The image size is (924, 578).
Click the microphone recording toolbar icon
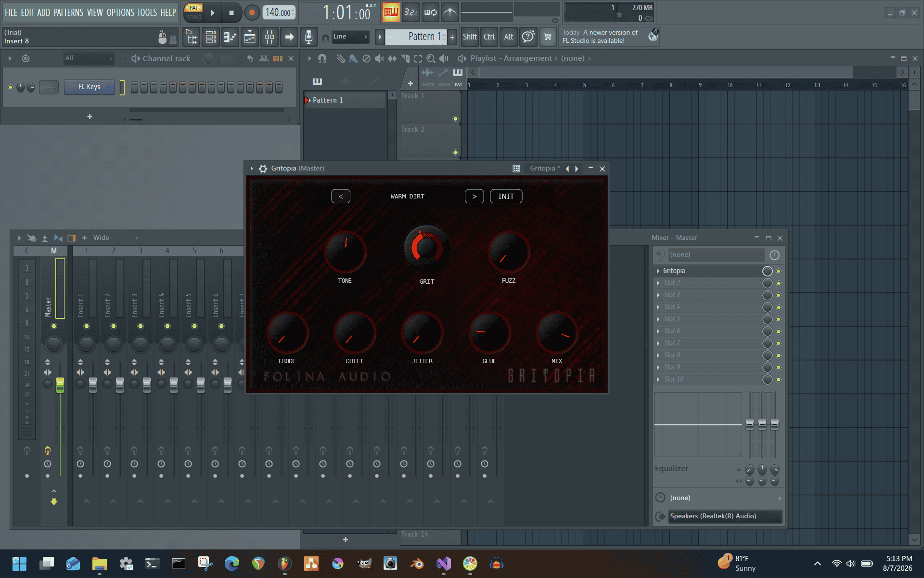coord(308,37)
